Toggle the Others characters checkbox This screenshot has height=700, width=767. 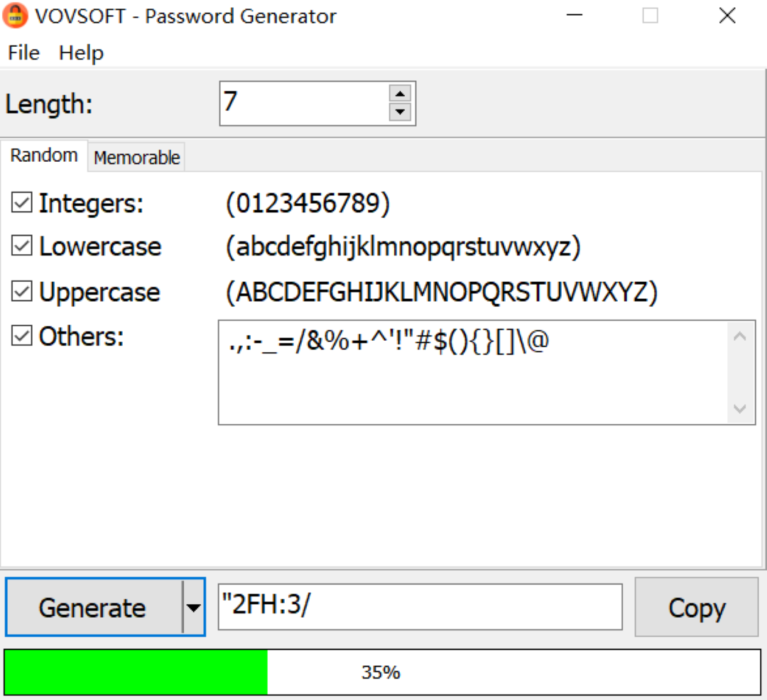click(22, 335)
